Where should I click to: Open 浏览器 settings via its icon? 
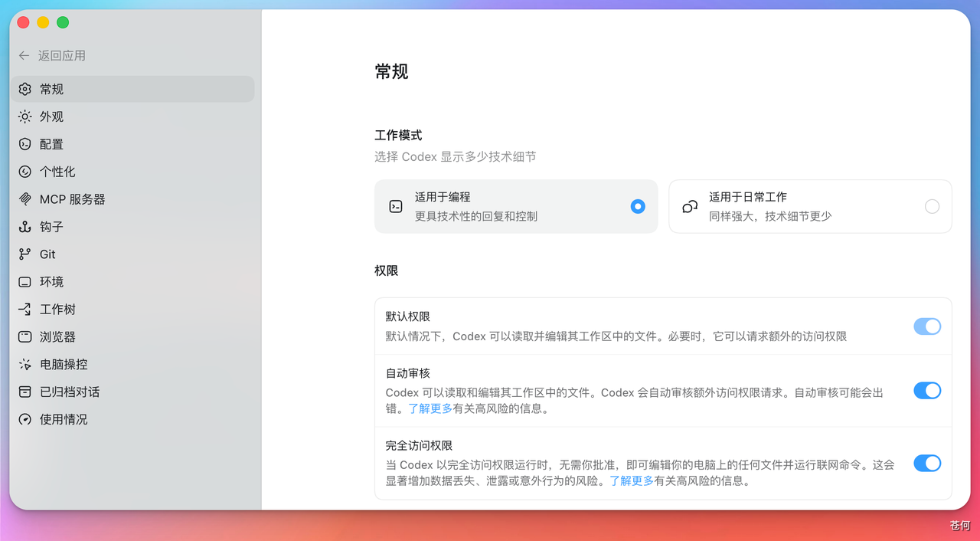[25, 337]
